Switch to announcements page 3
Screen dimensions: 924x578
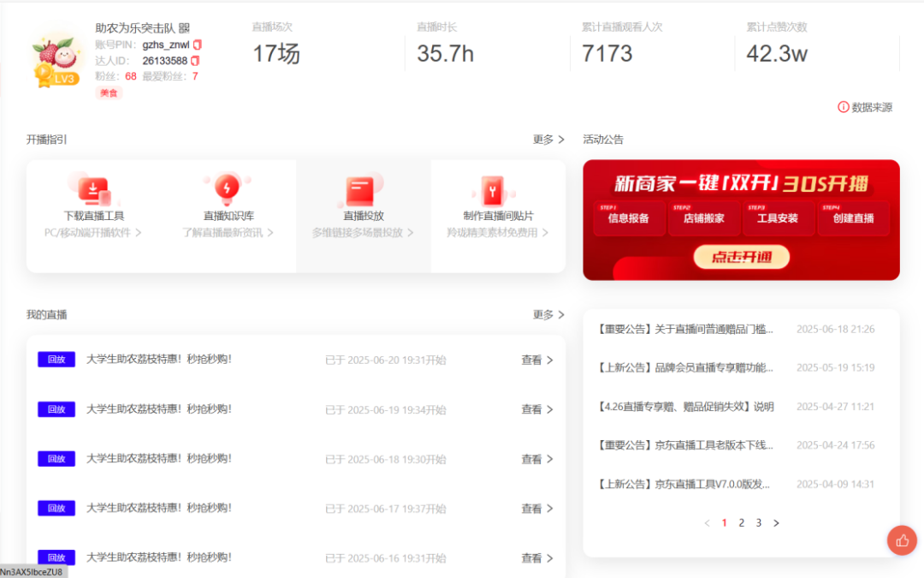tap(758, 523)
